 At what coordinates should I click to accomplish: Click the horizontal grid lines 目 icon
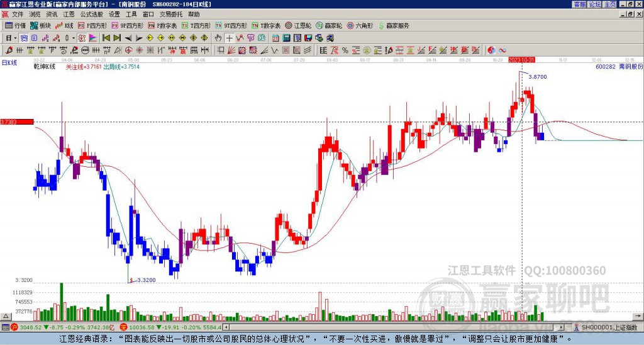pos(323,50)
